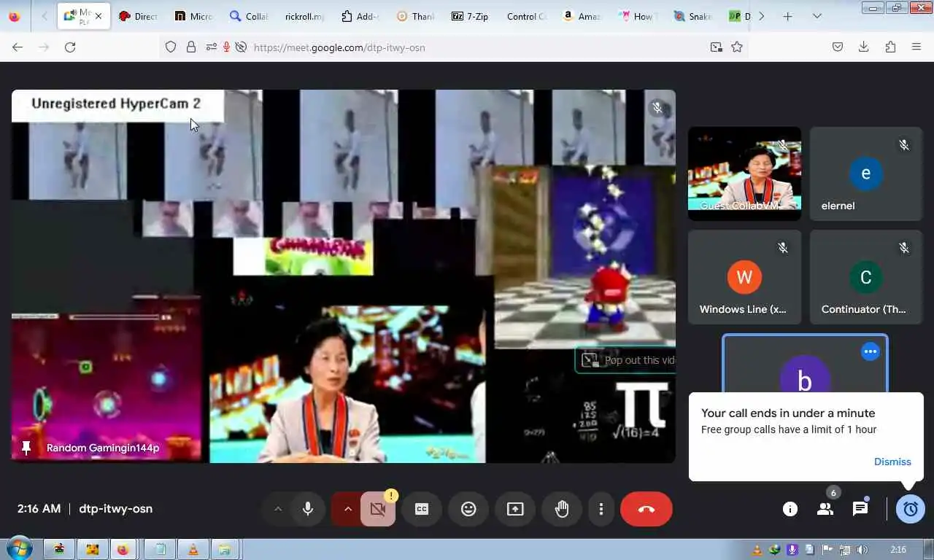This screenshot has width=934, height=560.
Task: Open the site permissions icon in address bar
Action: coord(211,47)
